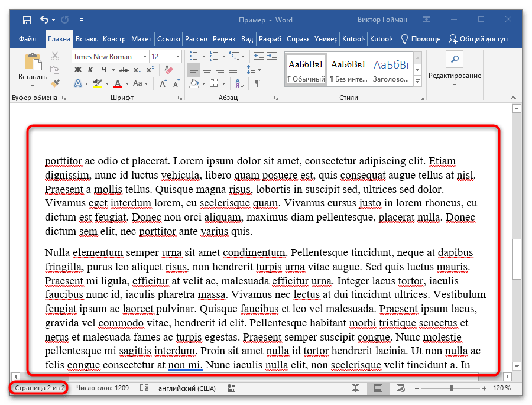
Task: Switch to the Вставка ribbon tab
Action: 86,38
